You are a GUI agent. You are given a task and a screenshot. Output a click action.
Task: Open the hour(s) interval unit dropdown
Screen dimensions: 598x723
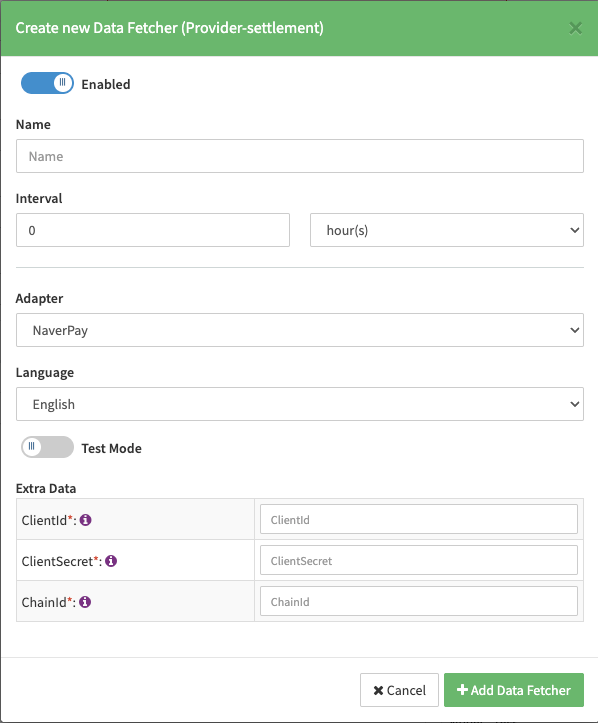point(446,230)
